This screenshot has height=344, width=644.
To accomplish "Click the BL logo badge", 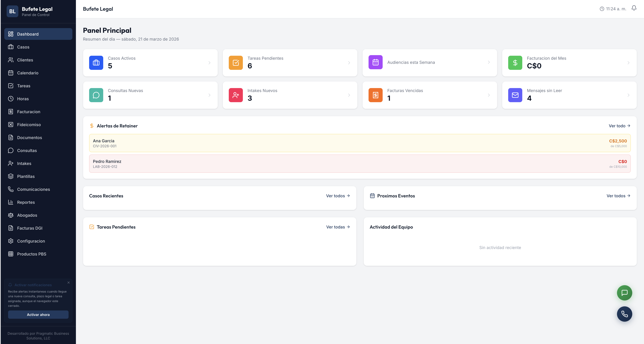I will click(12, 11).
